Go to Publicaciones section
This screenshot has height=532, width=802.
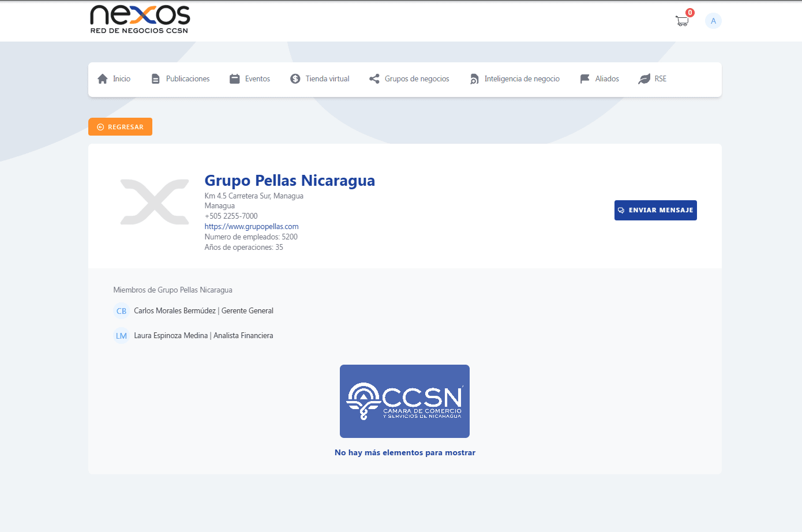pos(180,79)
